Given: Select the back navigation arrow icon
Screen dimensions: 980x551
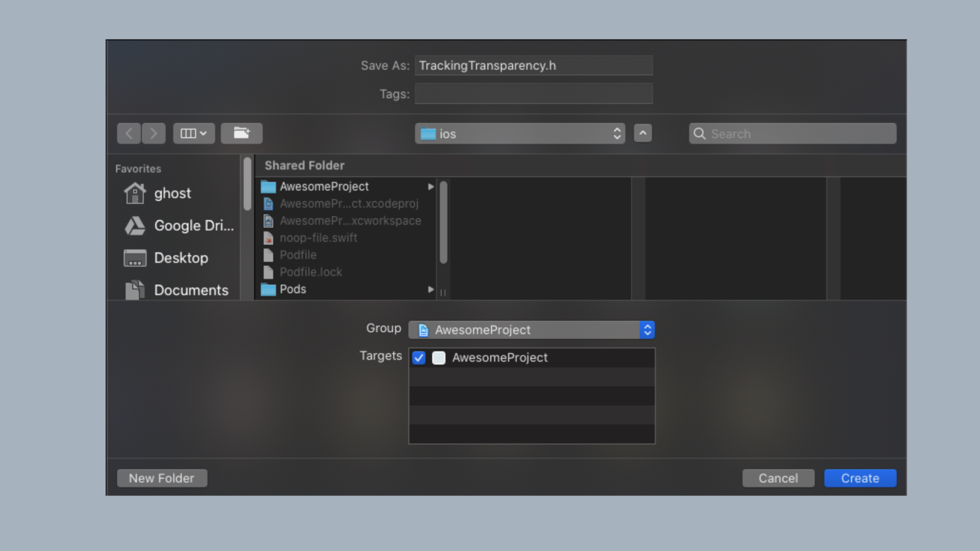Looking at the screenshot, I should coord(129,133).
